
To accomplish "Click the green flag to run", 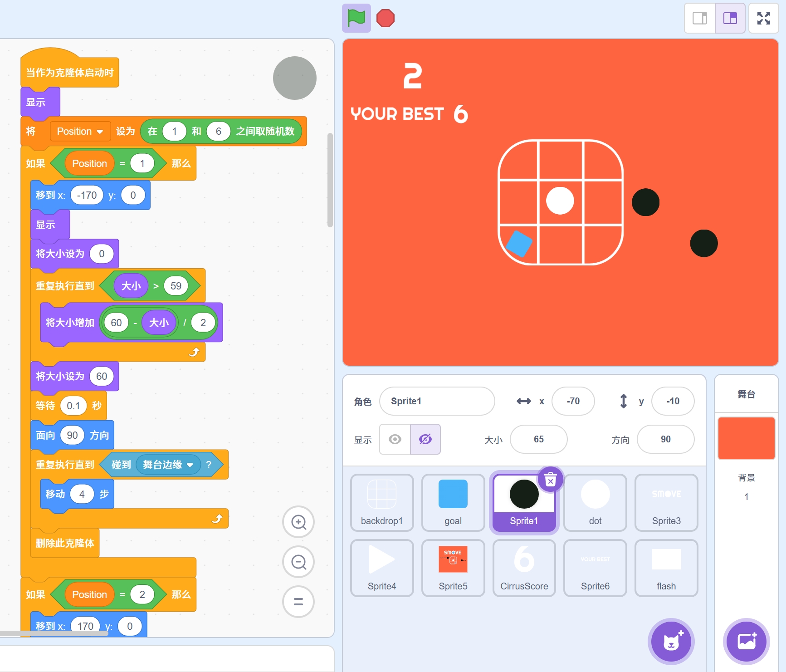I will tap(356, 18).
